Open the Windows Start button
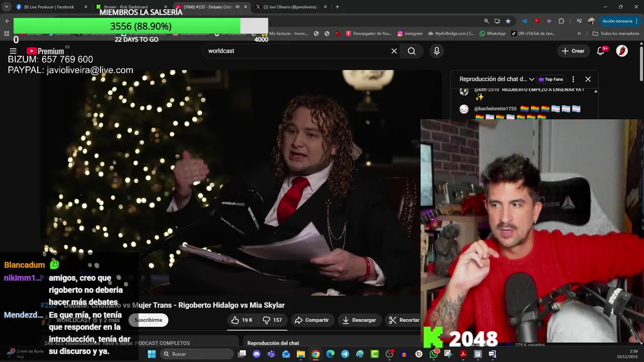 (x=151, y=354)
